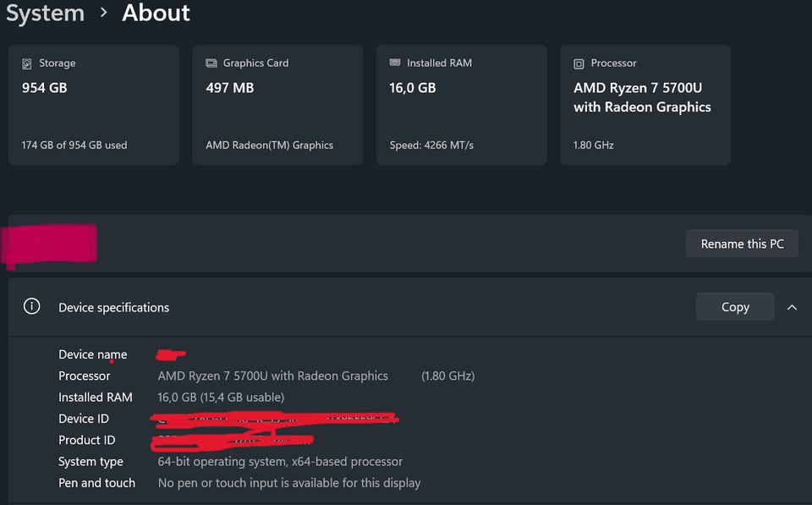Click the Installed RAM memory icon
The image size is (812, 505).
(395, 63)
